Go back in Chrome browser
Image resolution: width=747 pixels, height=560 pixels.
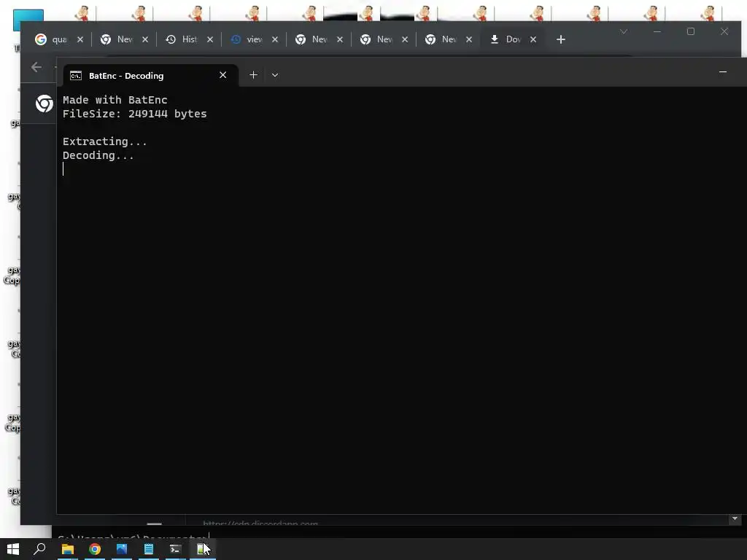click(x=36, y=67)
